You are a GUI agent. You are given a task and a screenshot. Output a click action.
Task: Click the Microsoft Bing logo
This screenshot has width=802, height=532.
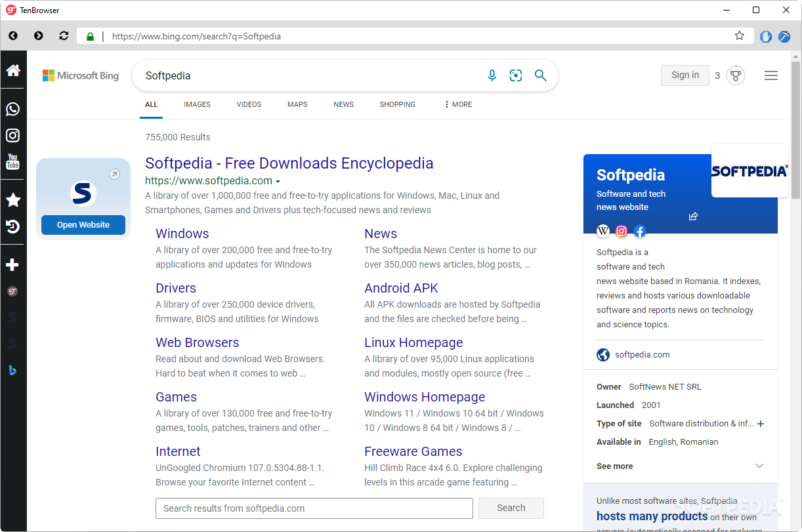(81, 75)
